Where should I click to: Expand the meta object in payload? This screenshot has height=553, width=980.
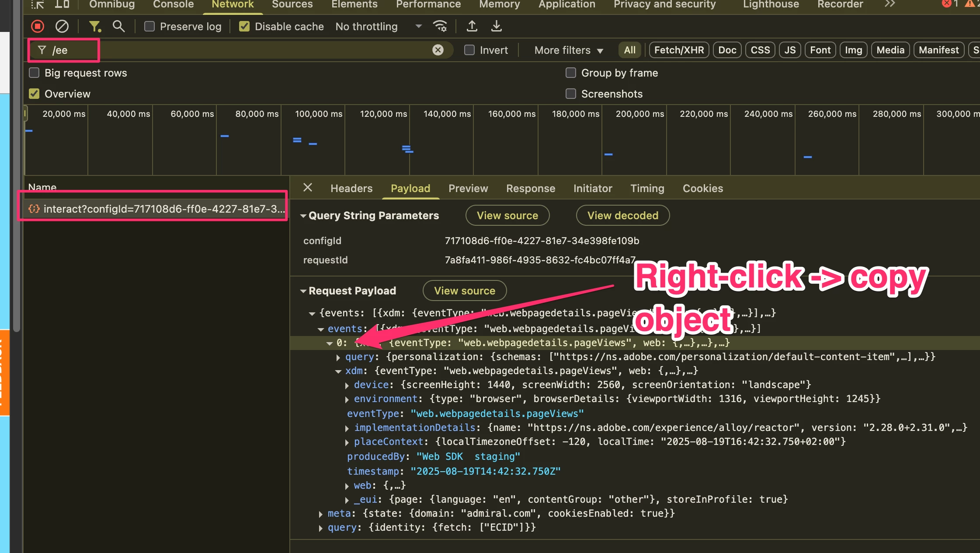pos(321,514)
